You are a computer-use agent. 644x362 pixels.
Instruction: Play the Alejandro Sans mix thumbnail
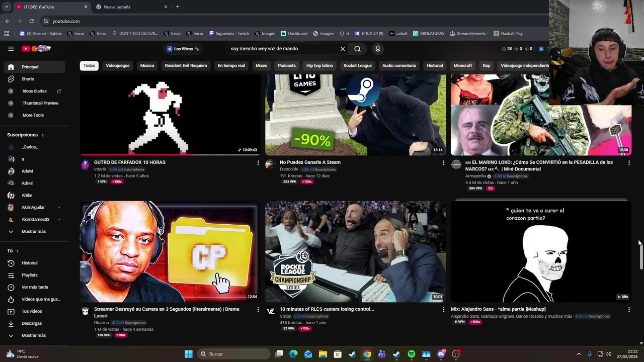pyautogui.click(x=541, y=251)
